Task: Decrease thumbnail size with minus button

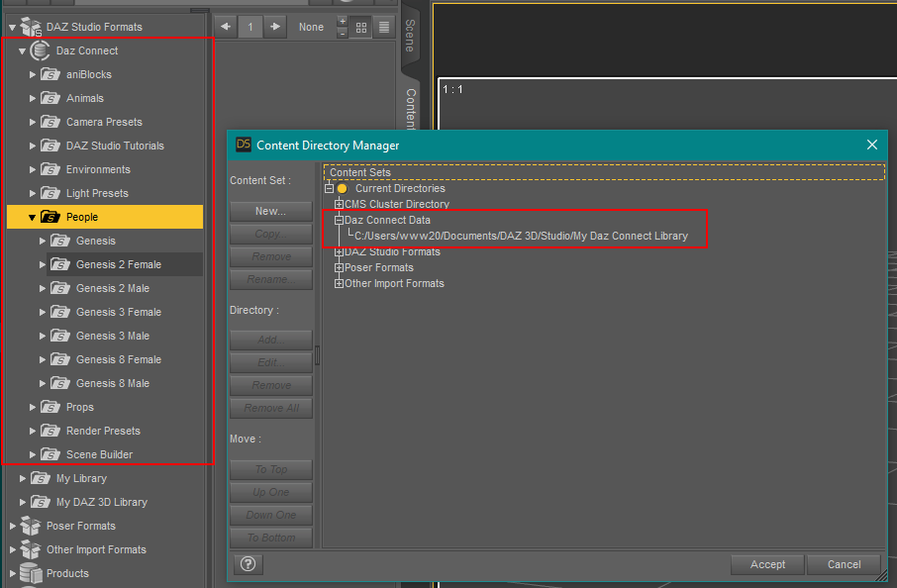Action: click(343, 34)
